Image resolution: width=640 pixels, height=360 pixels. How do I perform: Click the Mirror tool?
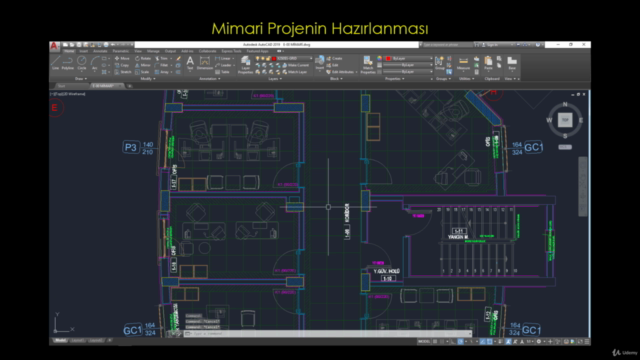143,65
